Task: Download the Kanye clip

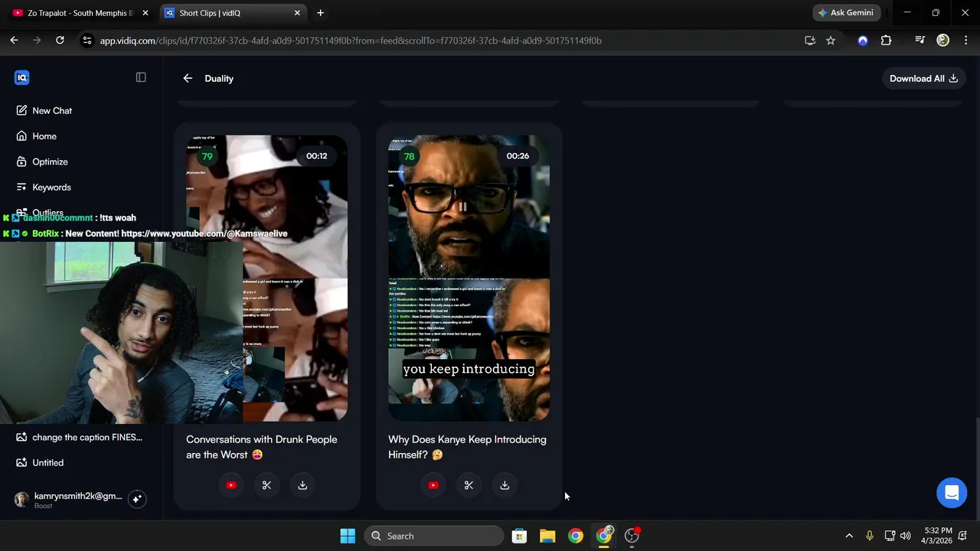Action: pos(505,485)
